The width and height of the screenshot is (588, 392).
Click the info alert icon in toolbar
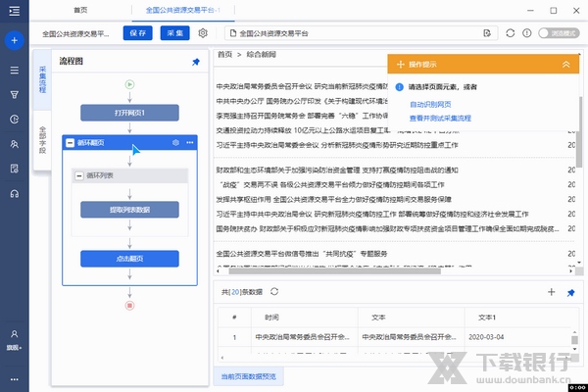tap(527, 33)
